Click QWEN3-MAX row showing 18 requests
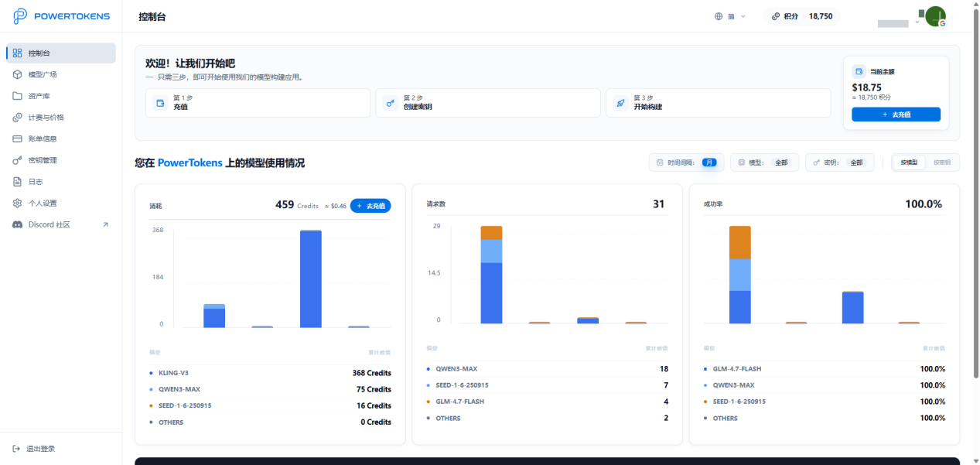The width and height of the screenshot is (980, 465). click(x=547, y=369)
